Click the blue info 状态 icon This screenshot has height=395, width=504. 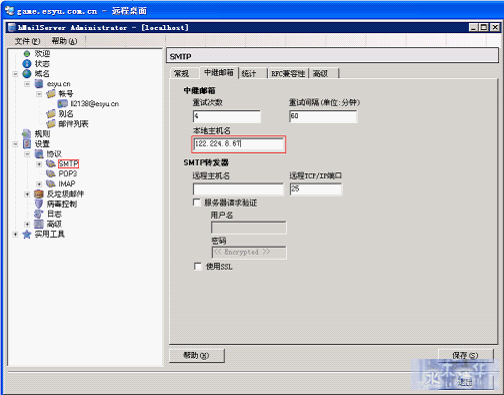(x=27, y=63)
